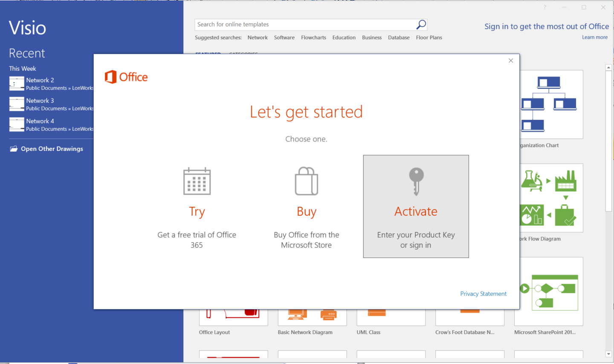Open the Work Flow Diagram template
This screenshot has height=364, width=614.
[x=551, y=198]
